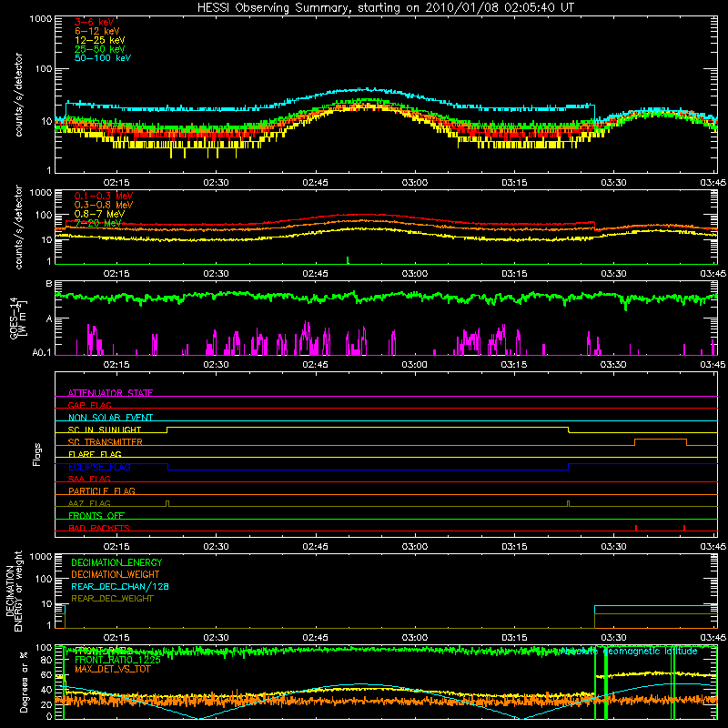The height and width of the screenshot is (728, 728).
Task: Click the HESSI Observing Summary title
Action: 386,8
